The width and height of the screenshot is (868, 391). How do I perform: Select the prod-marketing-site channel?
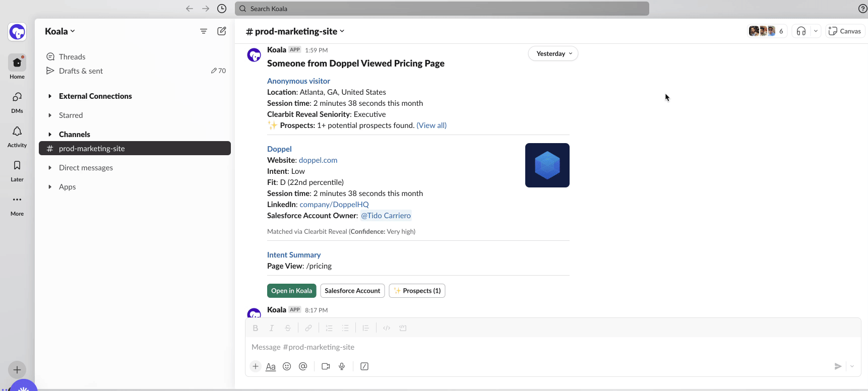point(135,148)
